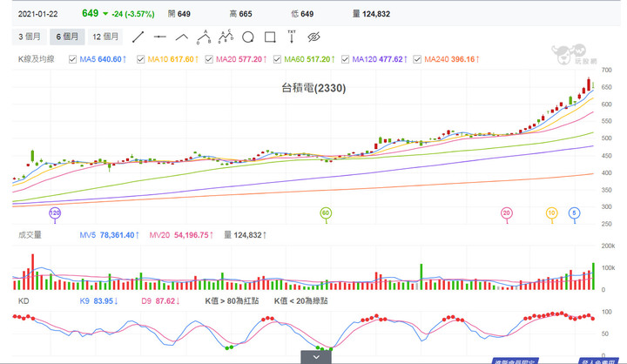Click the 開 649 opening price
627x364 pixels.
[x=179, y=14]
